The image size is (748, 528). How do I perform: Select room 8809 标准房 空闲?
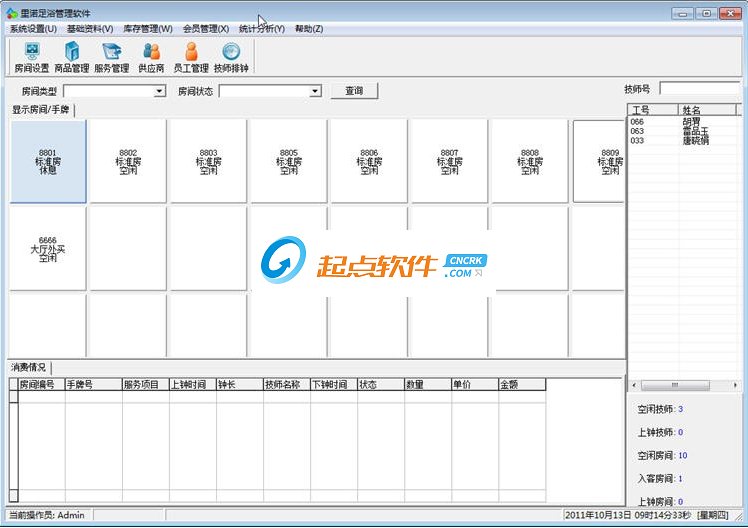599,161
